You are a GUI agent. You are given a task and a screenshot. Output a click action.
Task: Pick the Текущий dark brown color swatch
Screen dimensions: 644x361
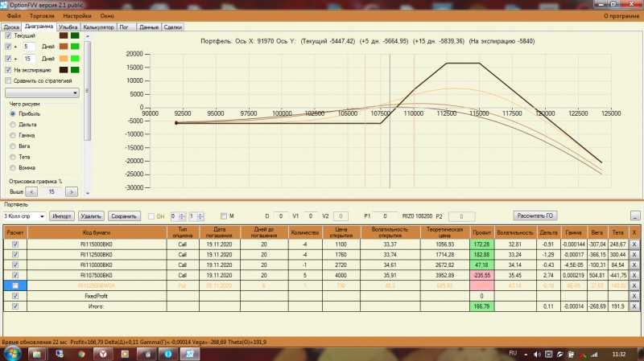[64, 35]
